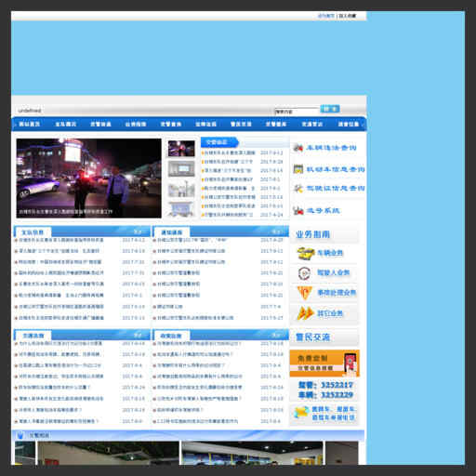Click the phone hotline banner icon

301,413
